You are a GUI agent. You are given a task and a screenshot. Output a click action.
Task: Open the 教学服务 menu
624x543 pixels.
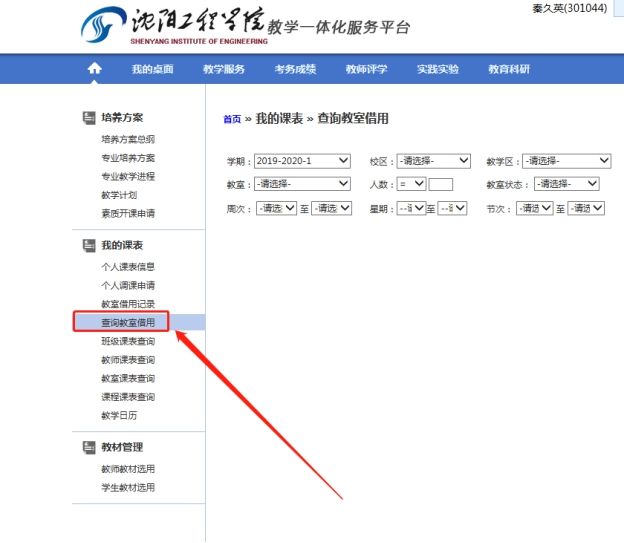[224, 69]
